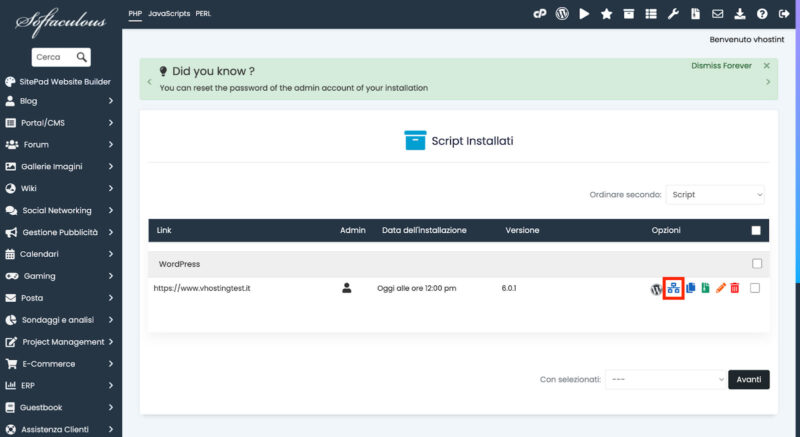Click Dismiss Forever link in tip banner
The image size is (800, 437).
click(x=721, y=66)
